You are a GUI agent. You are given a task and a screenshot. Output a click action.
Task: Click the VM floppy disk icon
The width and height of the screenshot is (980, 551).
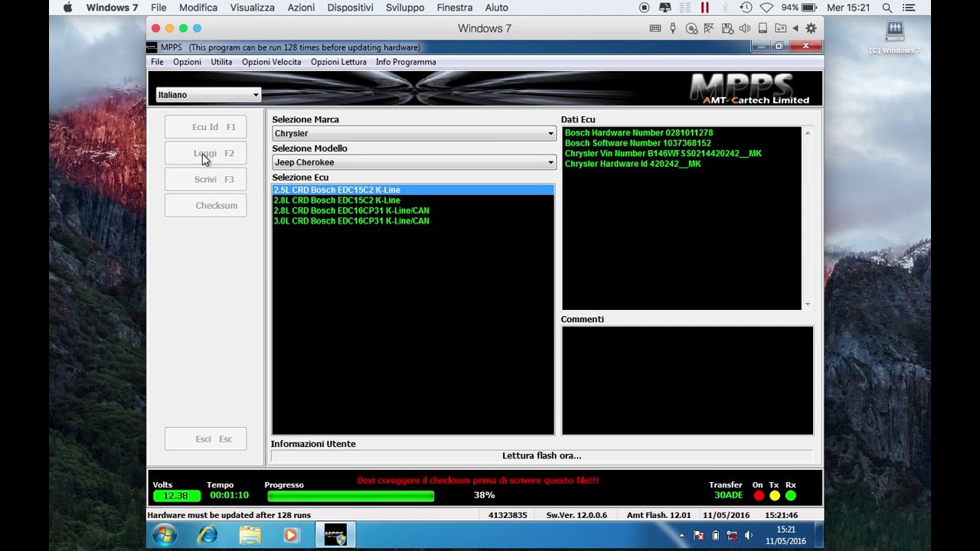click(x=727, y=28)
